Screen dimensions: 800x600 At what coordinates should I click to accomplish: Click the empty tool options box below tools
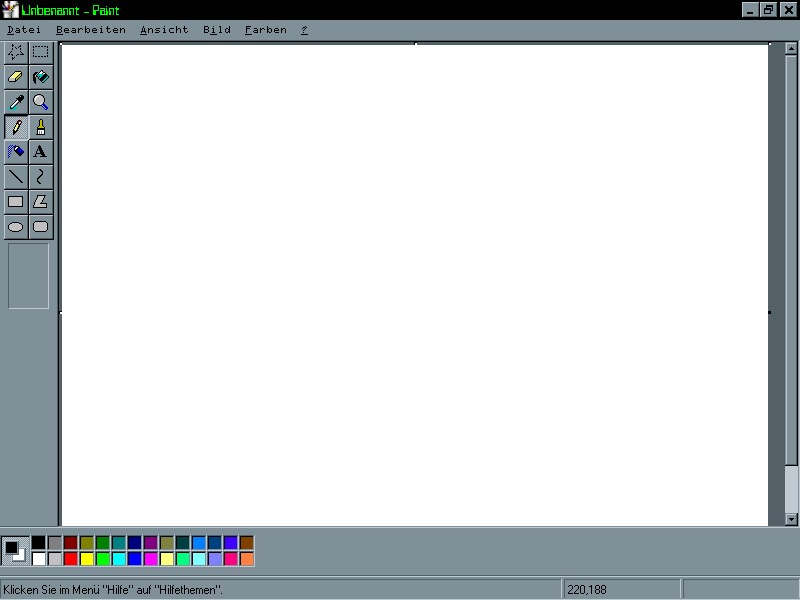click(x=29, y=276)
